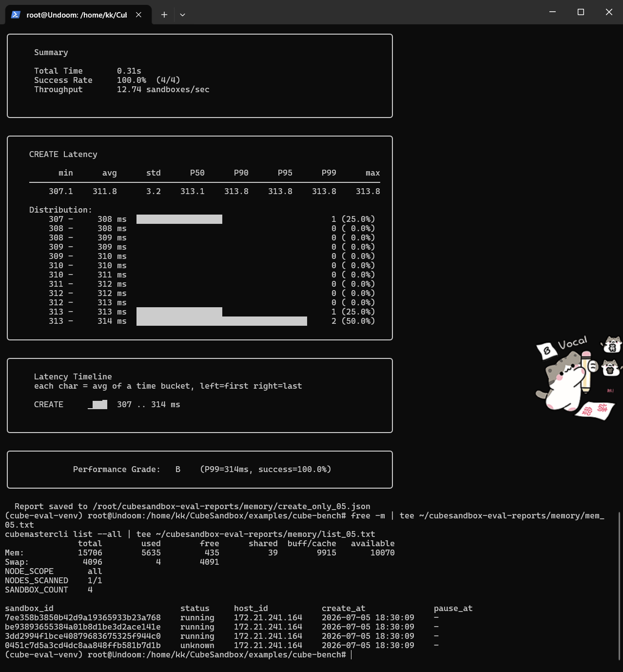Click the Distribution: label
Image resolution: width=623 pixels, height=672 pixels.
[x=61, y=210]
